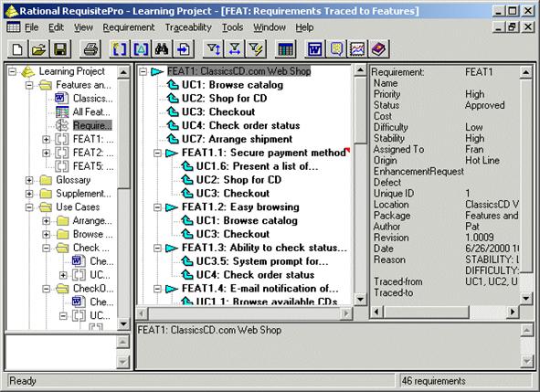Expand the Browse... folder
Screen dimensions: 540x392
47,234
